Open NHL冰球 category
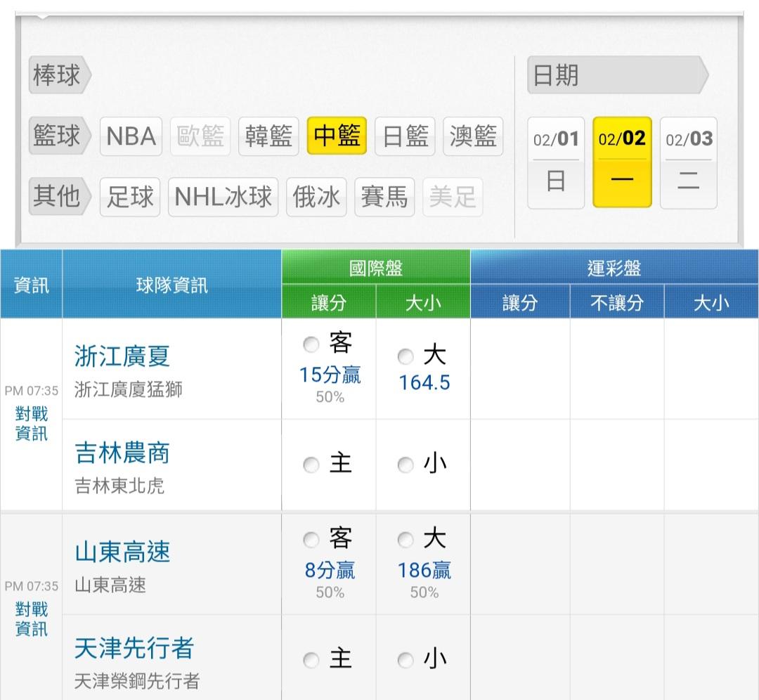This screenshot has height=700, width=759. pyautogui.click(x=223, y=197)
